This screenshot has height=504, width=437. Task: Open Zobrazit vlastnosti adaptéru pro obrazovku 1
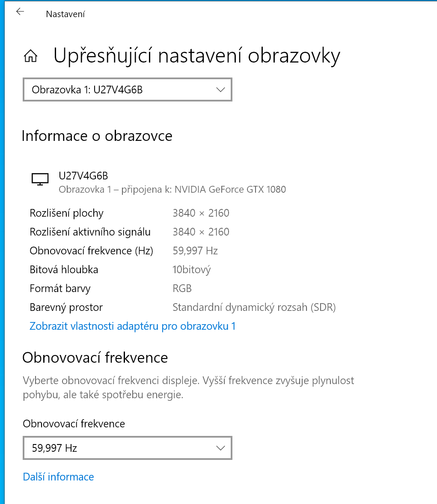coord(132,326)
